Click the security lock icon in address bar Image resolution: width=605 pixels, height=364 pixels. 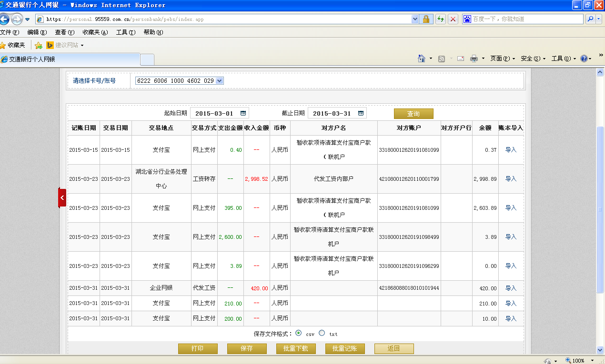pyautogui.click(x=426, y=19)
